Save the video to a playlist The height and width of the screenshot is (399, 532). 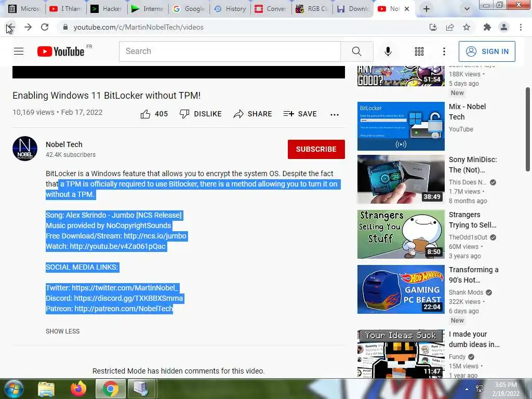(x=300, y=114)
